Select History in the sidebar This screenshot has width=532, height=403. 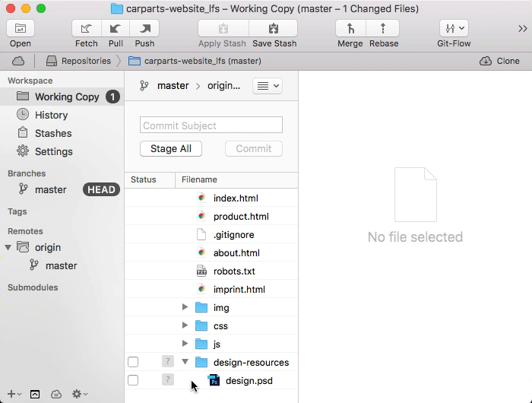pyautogui.click(x=51, y=115)
